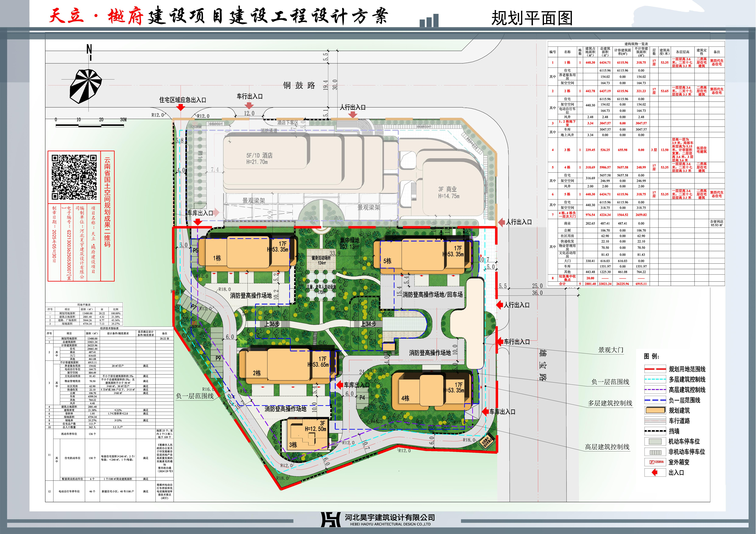Click the red arrow at 住宅区域应急出入口

pos(181,108)
